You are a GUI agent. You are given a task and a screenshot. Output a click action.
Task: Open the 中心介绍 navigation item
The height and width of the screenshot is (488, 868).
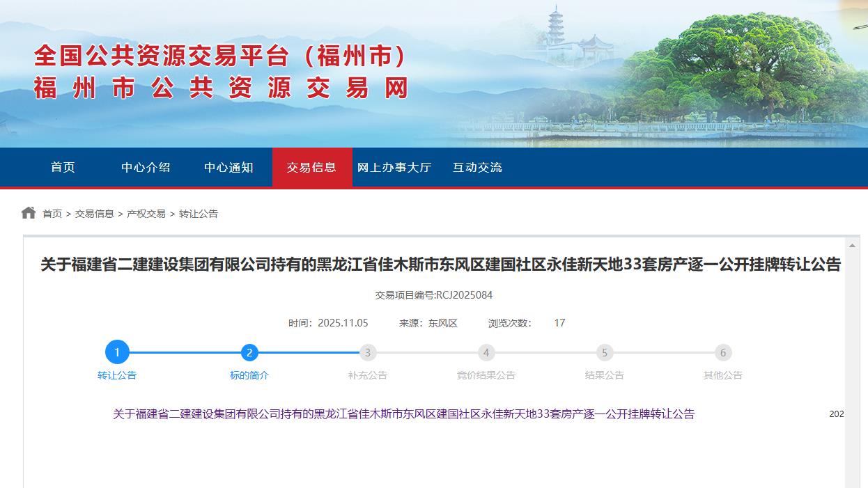tap(146, 167)
